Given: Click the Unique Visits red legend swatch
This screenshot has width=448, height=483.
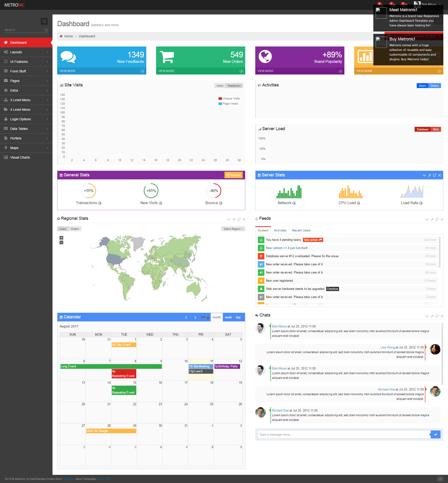Looking at the screenshot, I should click(220, 99).
